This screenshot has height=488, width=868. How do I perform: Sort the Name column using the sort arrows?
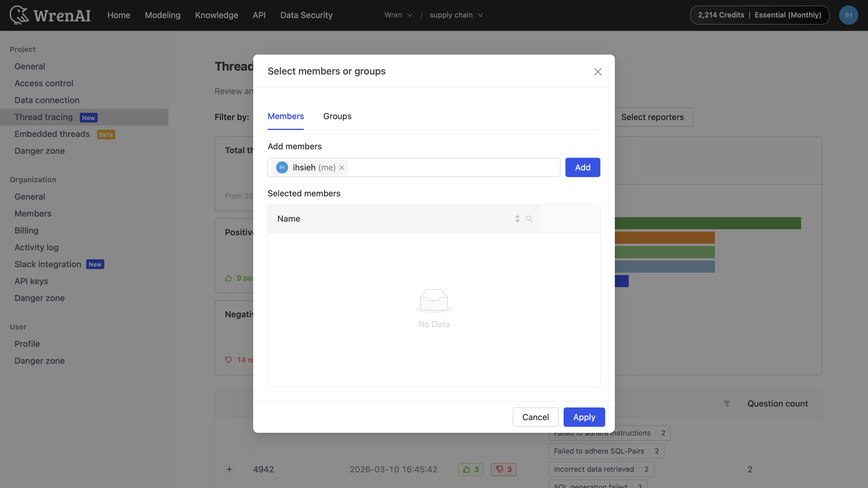[517, 219]
